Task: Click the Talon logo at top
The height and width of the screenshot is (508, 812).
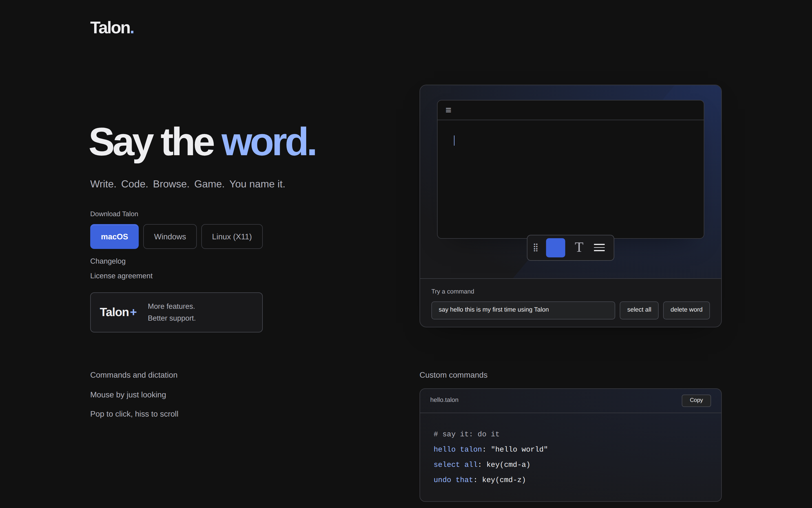Action: tap(112, 28)
